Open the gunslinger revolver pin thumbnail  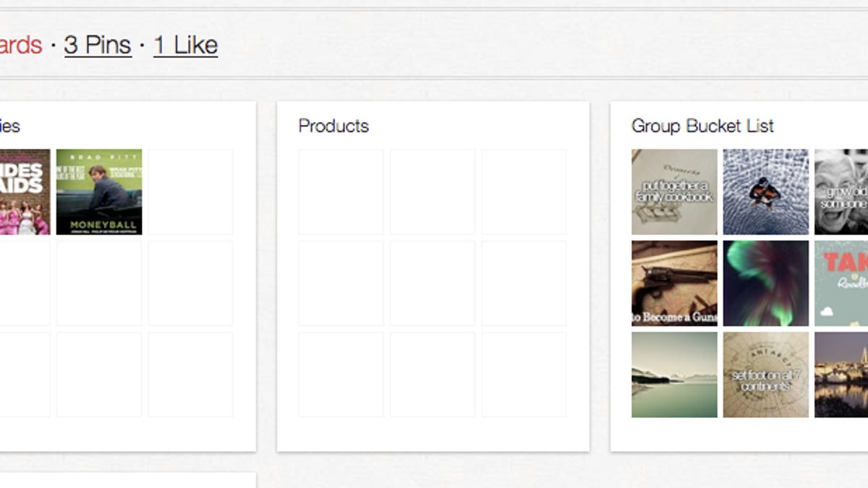click(x=674, y=283)
